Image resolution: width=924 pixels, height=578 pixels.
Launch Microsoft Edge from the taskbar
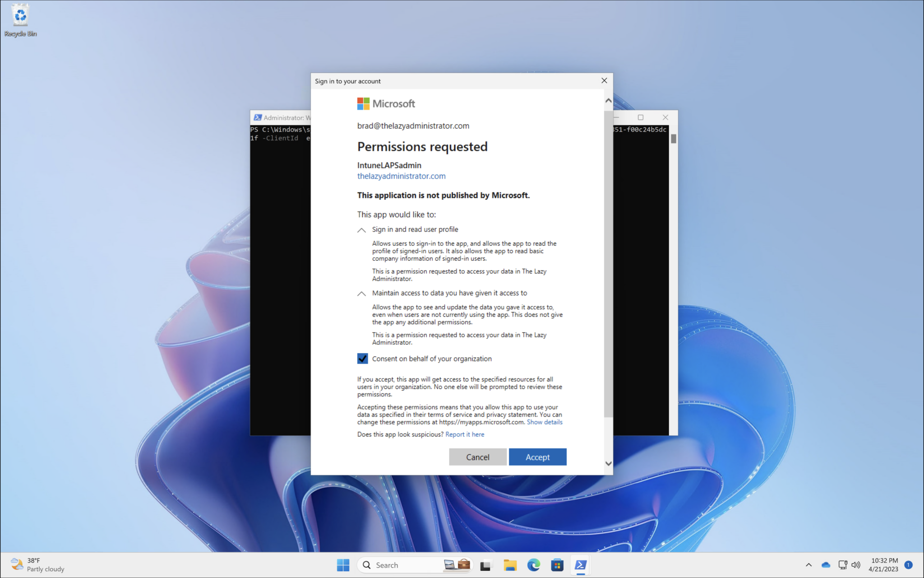[533, 565]
